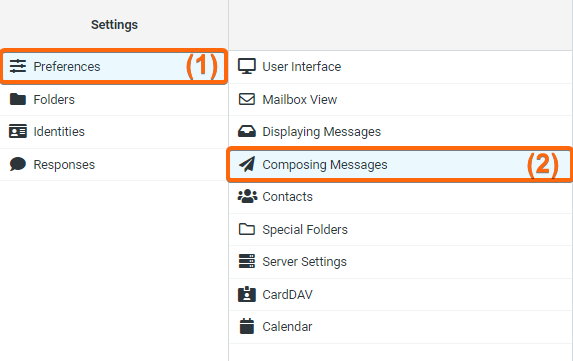The height and width of the screenshot is (361, 573).
Task: Click the CardDAV badge icon
Action: pos(247,294)
